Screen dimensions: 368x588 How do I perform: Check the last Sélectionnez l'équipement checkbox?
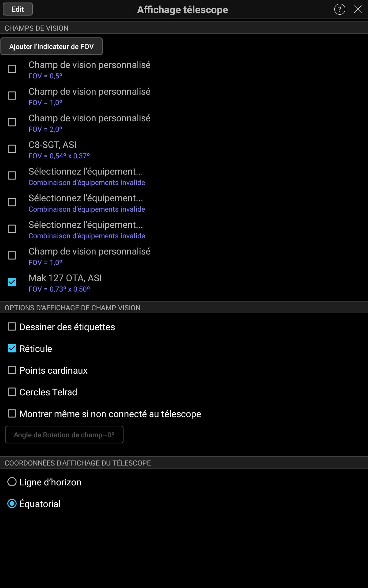12,229
